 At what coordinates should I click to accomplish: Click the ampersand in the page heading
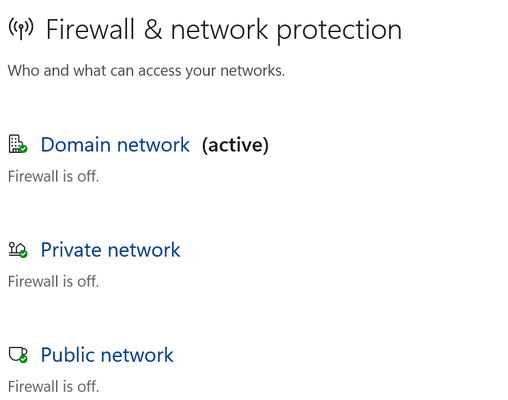click(153, 30)
